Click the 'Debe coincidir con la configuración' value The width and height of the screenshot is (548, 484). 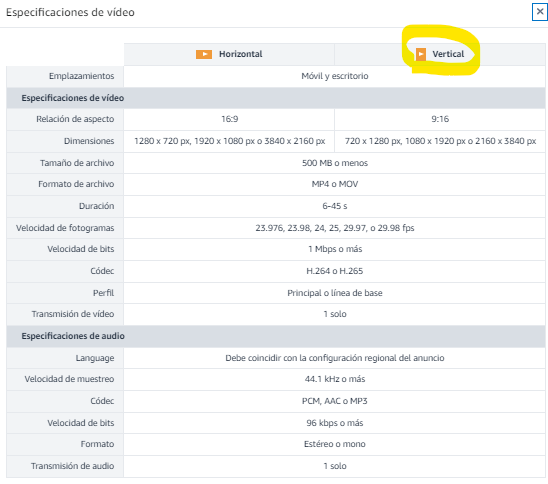click(335, 358)
